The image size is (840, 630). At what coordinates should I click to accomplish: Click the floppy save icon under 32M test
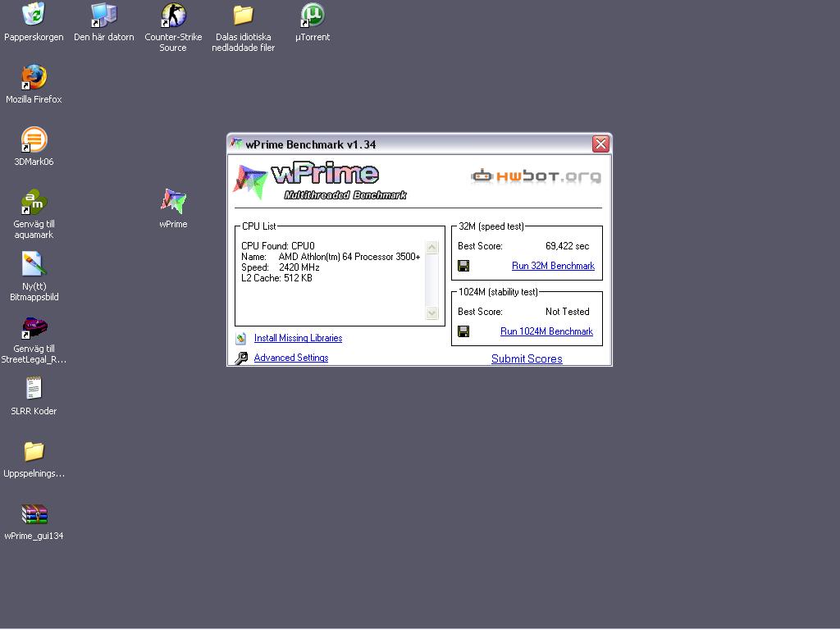click(x=463, y=266)
